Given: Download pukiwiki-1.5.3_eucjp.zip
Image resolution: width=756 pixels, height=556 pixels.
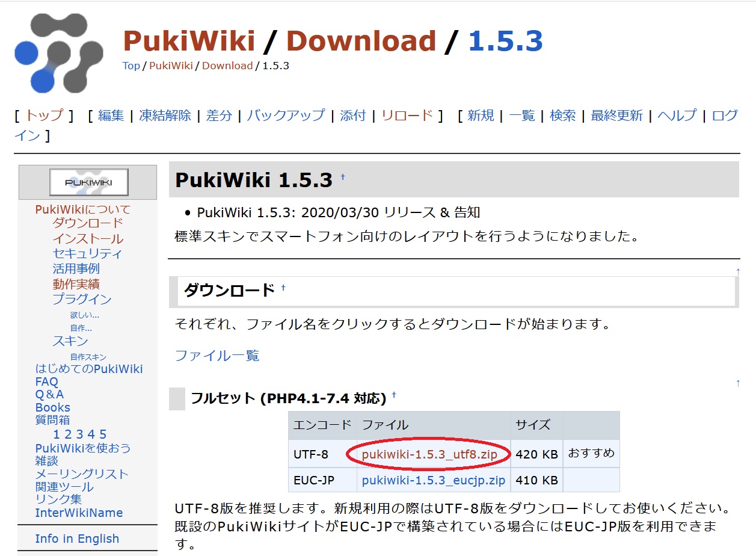Looking at the screenshot, I should (434, 481).
